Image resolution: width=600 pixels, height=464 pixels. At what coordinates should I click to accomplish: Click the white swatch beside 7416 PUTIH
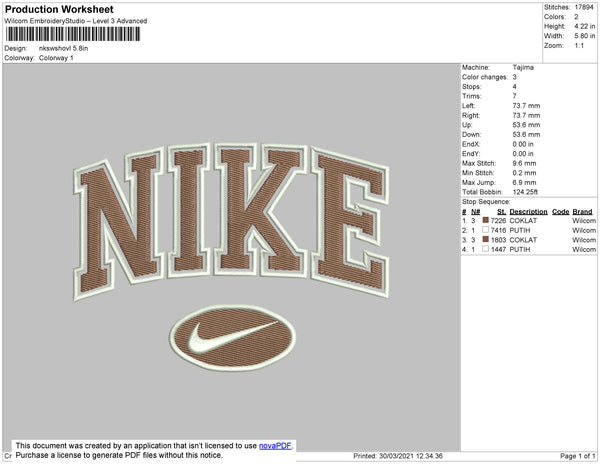point(486,230)
